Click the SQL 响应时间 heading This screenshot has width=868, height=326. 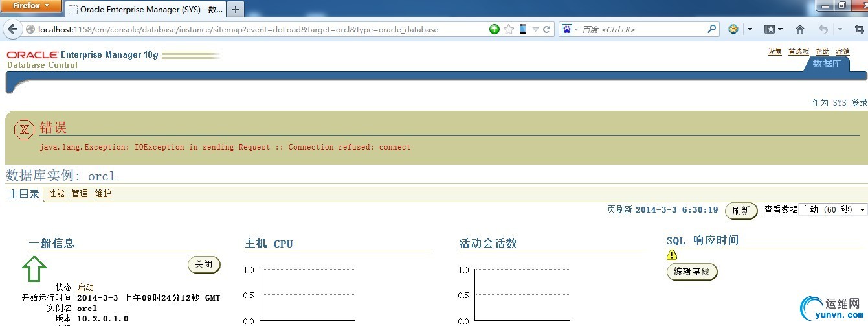(x=702, y=240)
